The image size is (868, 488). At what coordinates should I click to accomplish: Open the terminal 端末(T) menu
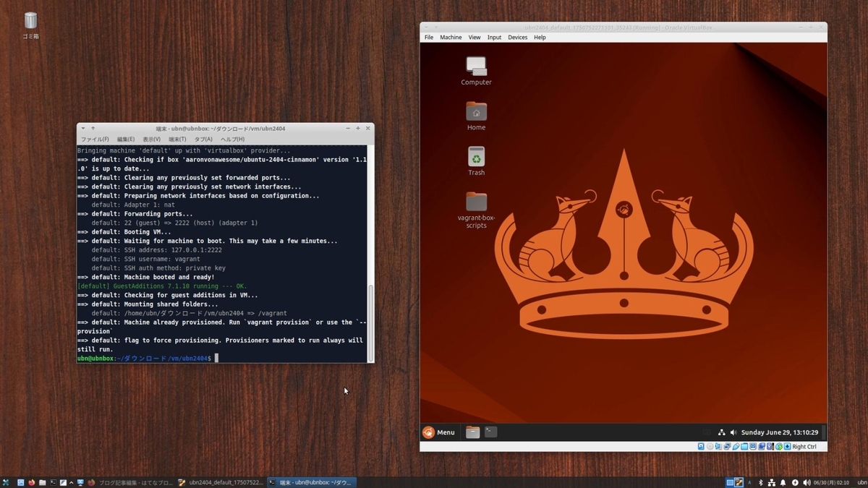click(177, 140)
